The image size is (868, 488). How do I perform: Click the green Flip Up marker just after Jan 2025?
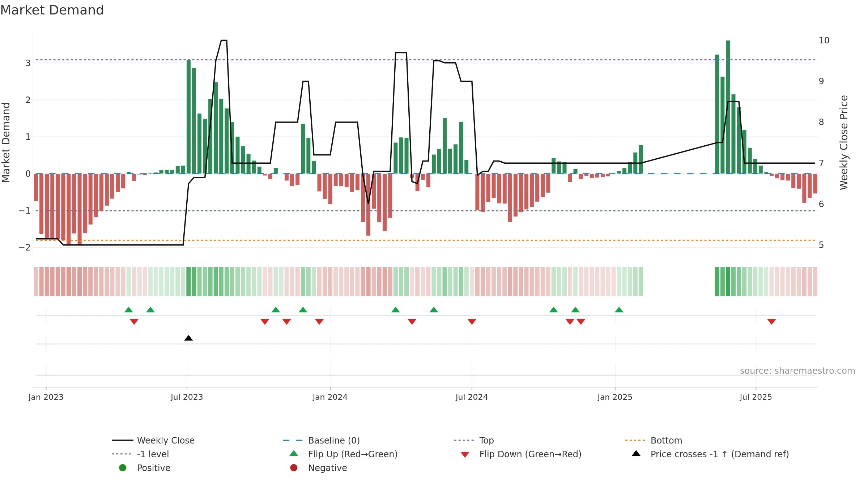click(619, 310)
